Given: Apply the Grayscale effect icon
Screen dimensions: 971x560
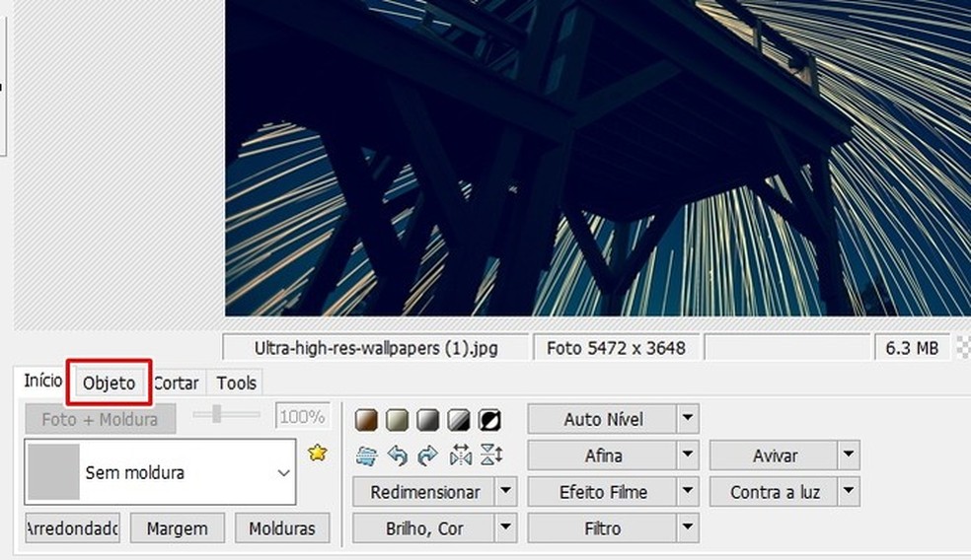Looking at the screenshot, I should (x=428, y=420).
